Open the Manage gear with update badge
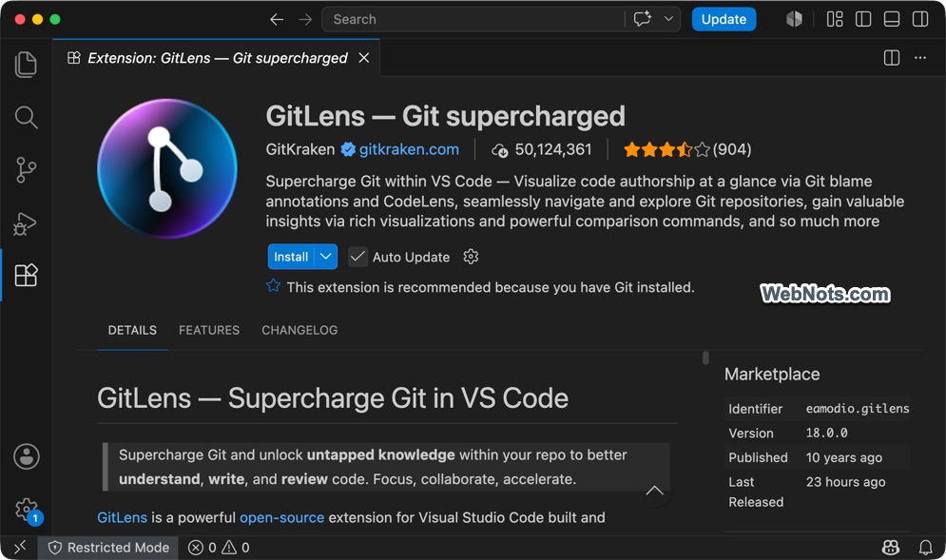 [x=27, y=510]
